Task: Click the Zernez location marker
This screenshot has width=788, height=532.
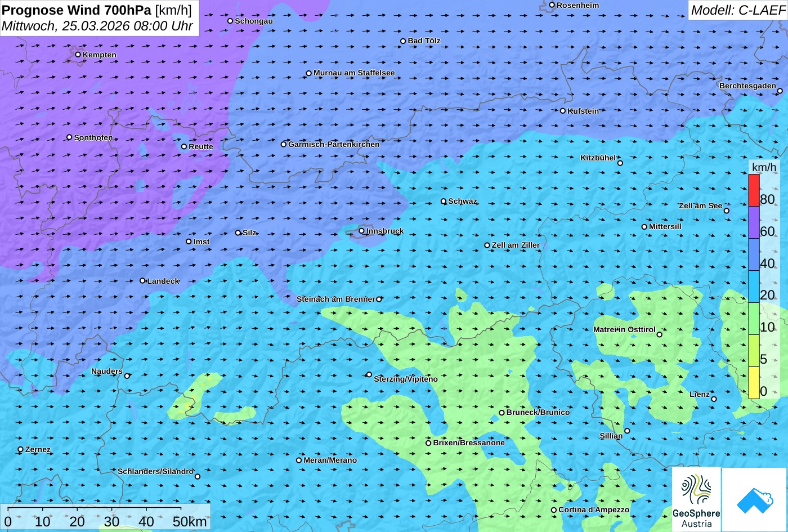Action: click(20, 449)
